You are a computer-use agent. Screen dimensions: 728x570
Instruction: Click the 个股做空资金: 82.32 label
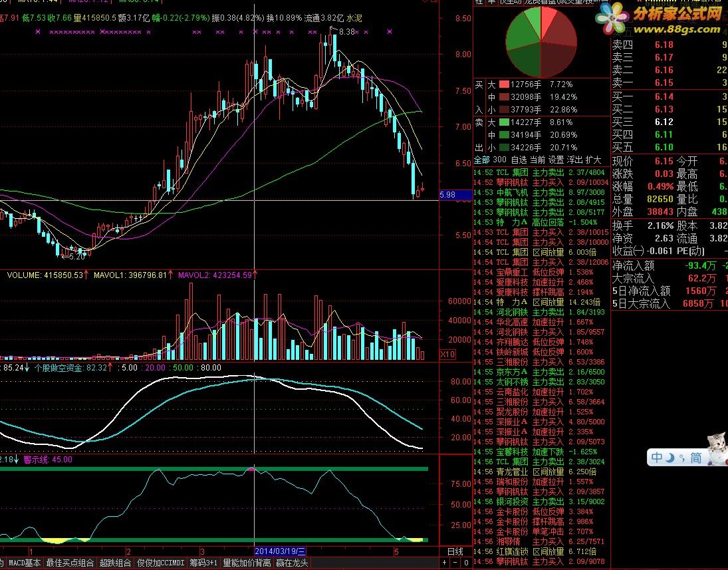(70, 368)
